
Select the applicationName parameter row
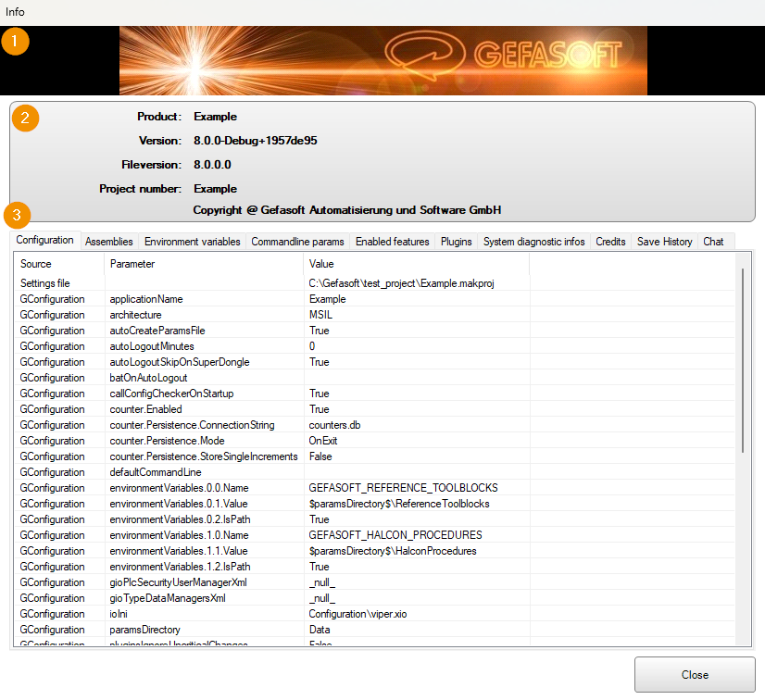coord(374,299)
